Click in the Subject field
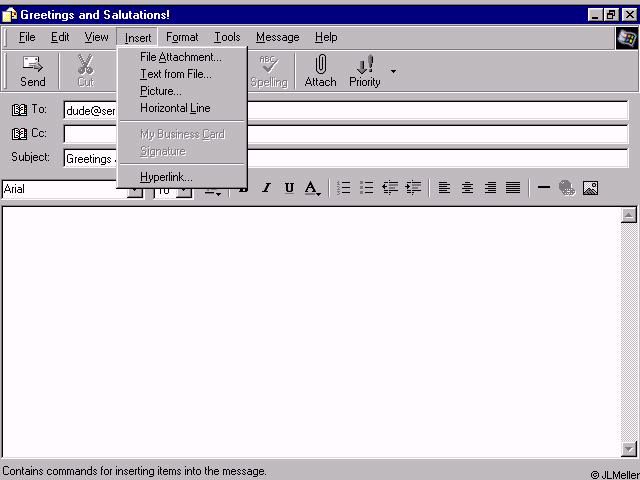 click(x=346, y=158)
